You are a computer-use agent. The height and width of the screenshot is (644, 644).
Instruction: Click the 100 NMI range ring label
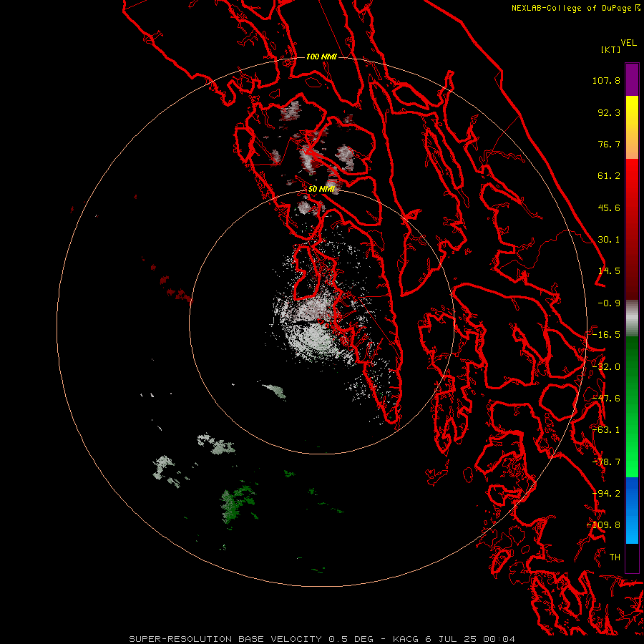(321, 57)
